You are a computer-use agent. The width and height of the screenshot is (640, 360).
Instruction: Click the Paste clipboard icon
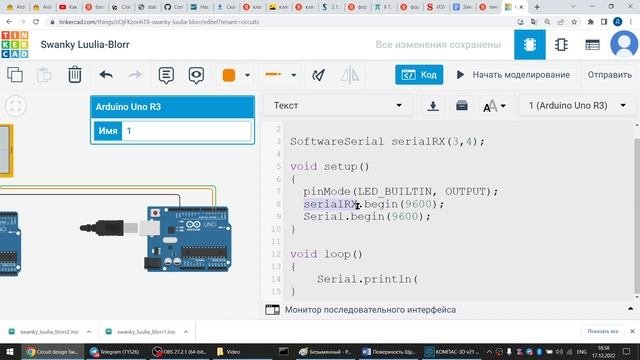click(44, 75)
